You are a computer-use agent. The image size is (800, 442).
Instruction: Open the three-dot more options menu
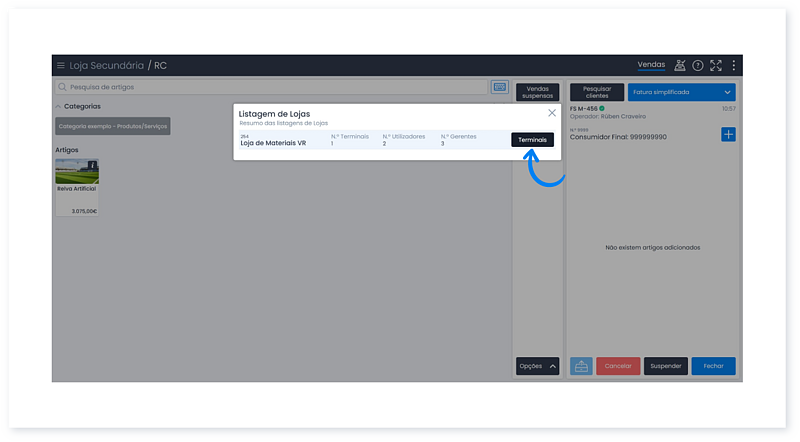click(x=733, y=66)
